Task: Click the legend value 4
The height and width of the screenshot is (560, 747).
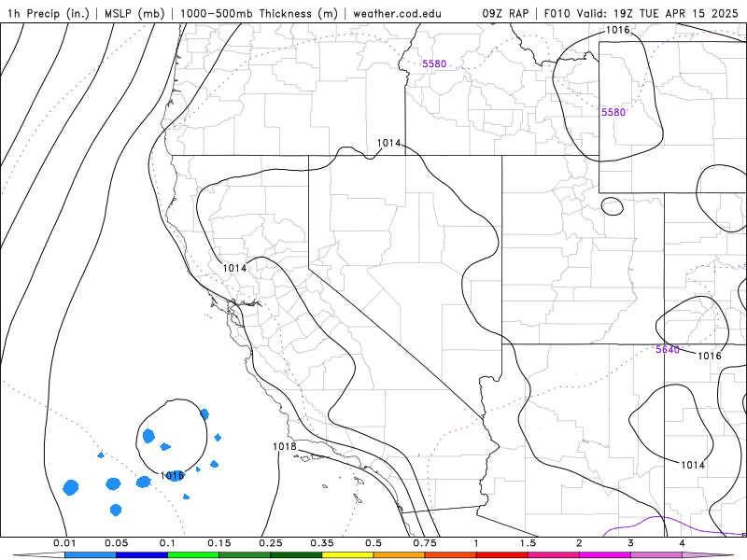Action: coord(683,543)
